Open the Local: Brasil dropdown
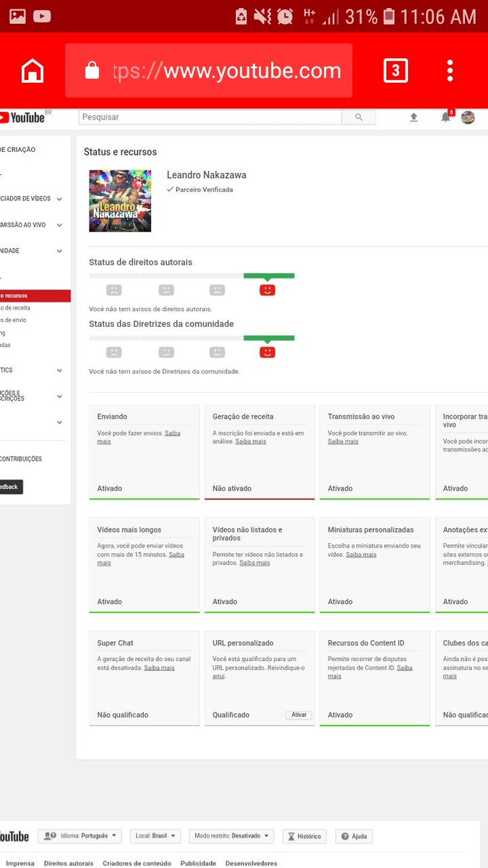Screen dimensions: 488x868 pyautogui.click(x=155, y=836)
